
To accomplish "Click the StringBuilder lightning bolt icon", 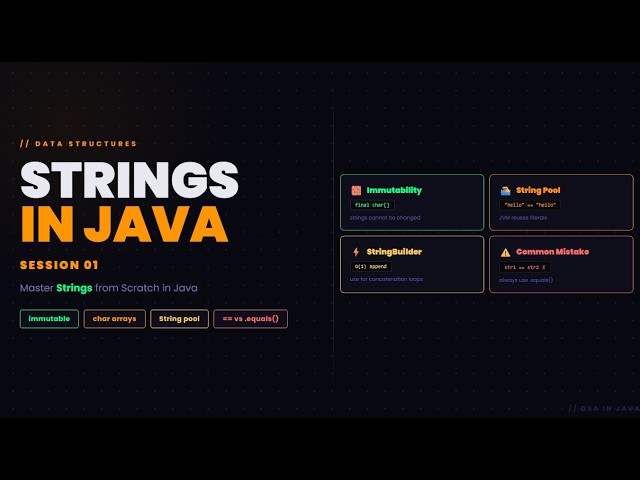I will click(x=356, y=252).
